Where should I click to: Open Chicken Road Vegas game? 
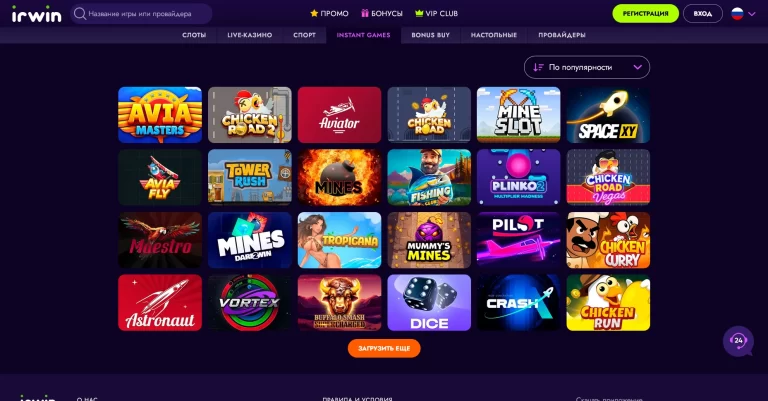[608, 177]
